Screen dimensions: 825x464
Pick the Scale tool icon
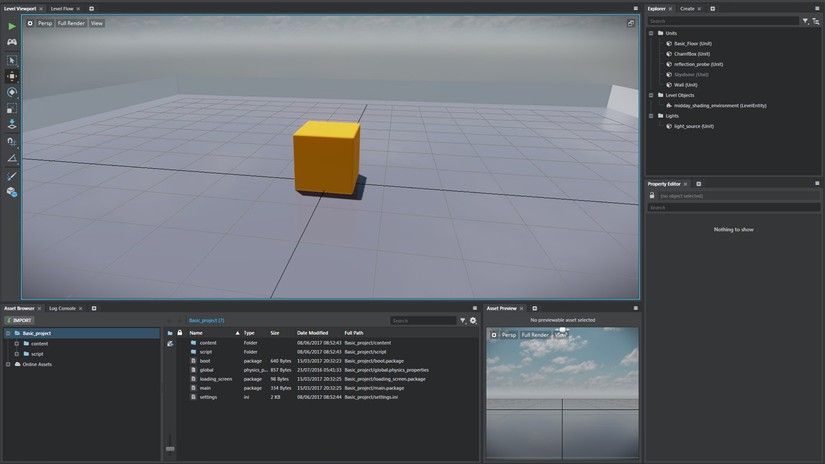click(x=12, y=109)
